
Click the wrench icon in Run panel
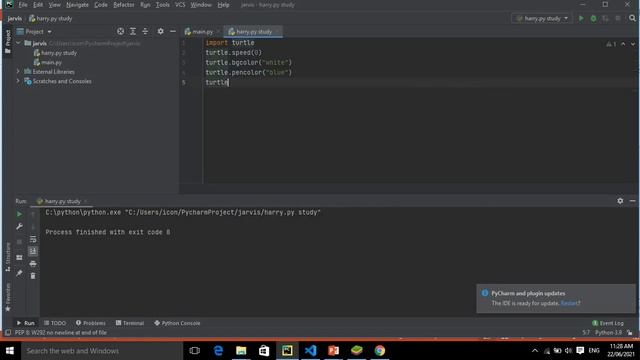(19, 227)
